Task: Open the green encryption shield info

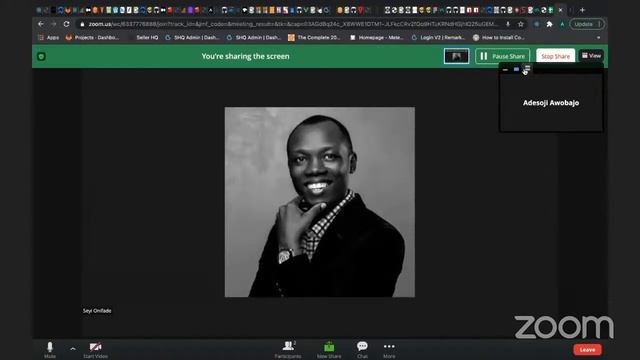Action: [x=41, y=56]
